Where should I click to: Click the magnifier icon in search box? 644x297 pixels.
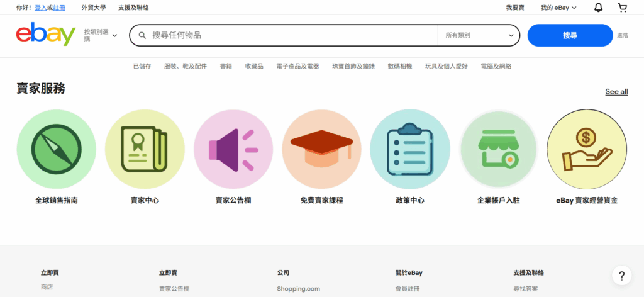pyautogui.click(x=143, y=35)
